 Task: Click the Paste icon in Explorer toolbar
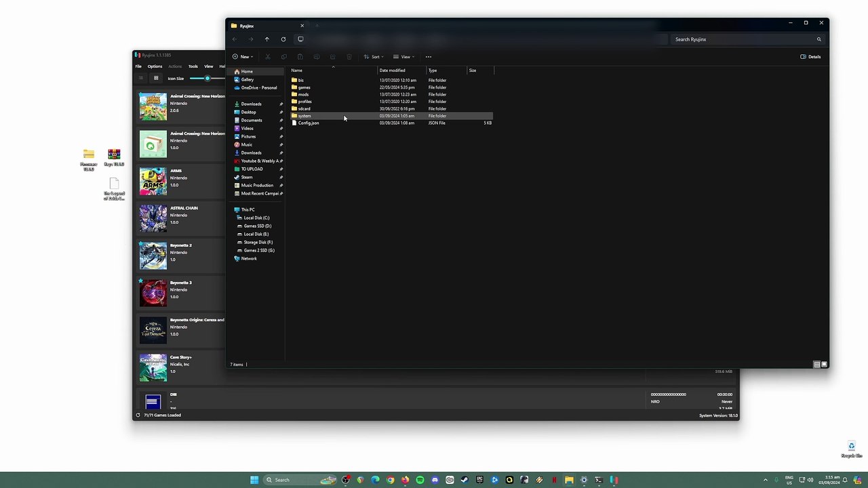300,57
